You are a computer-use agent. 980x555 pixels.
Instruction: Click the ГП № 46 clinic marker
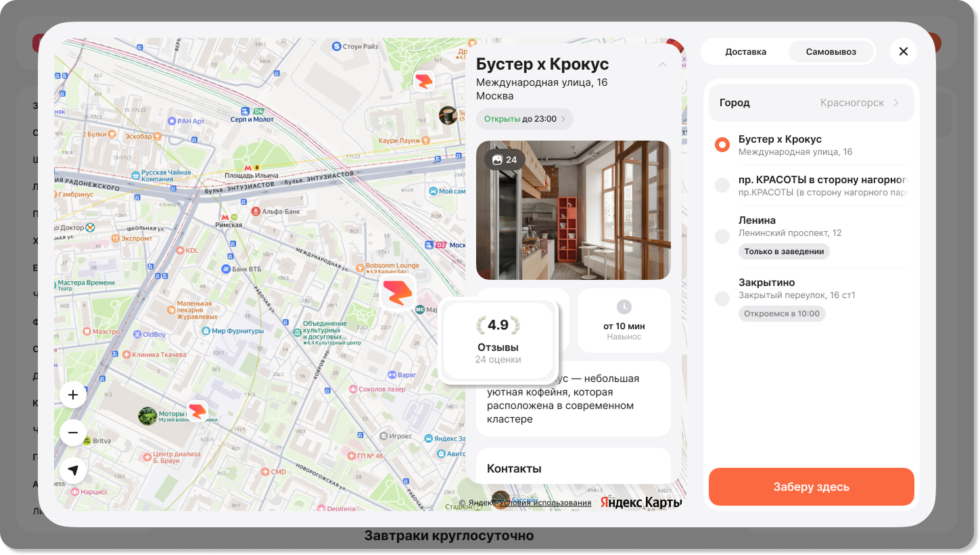coord(350,456)
